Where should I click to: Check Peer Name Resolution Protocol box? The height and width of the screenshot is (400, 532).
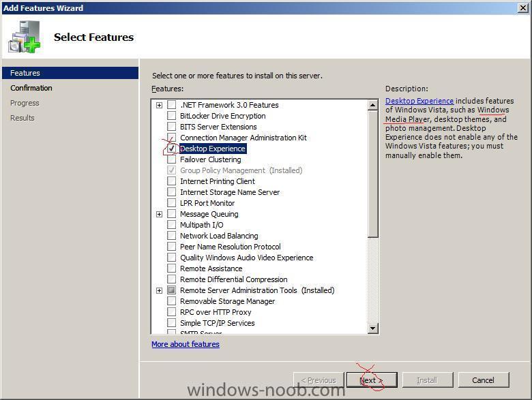click(172, 247)
